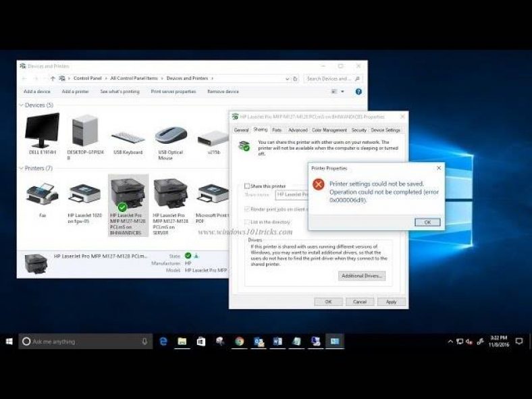Collapse the Devices (5) group
The image size is (532, 399).
(x=22, y=105)
